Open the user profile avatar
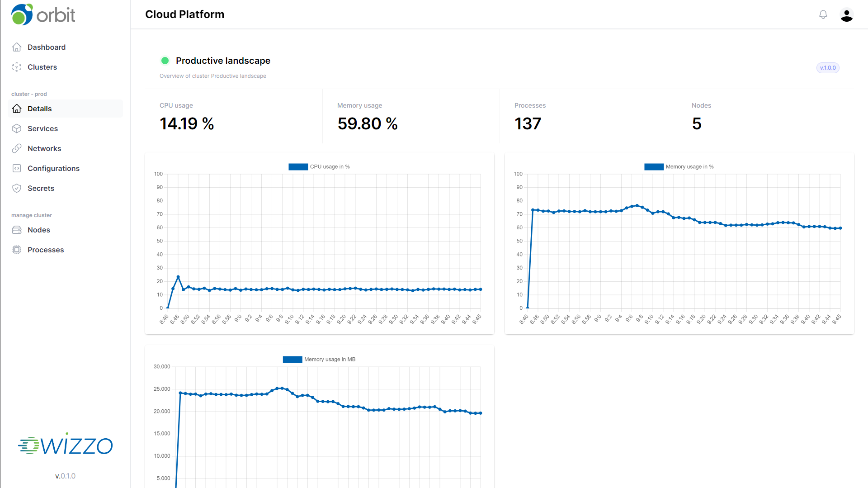Viewport: 868px width, 488px height. pos(847,15)
